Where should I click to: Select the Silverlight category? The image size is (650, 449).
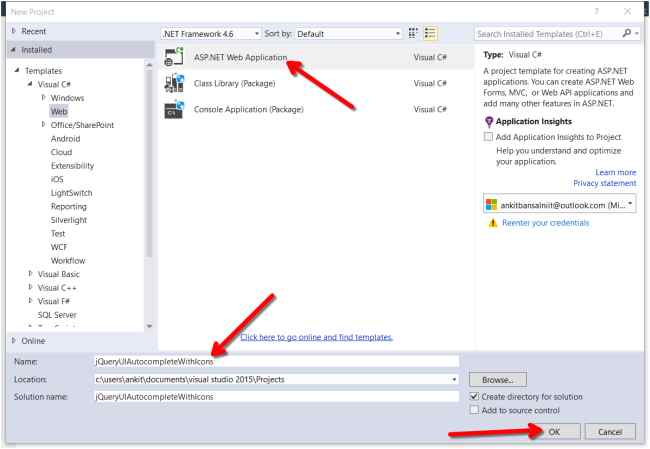(x=69, y=220)
